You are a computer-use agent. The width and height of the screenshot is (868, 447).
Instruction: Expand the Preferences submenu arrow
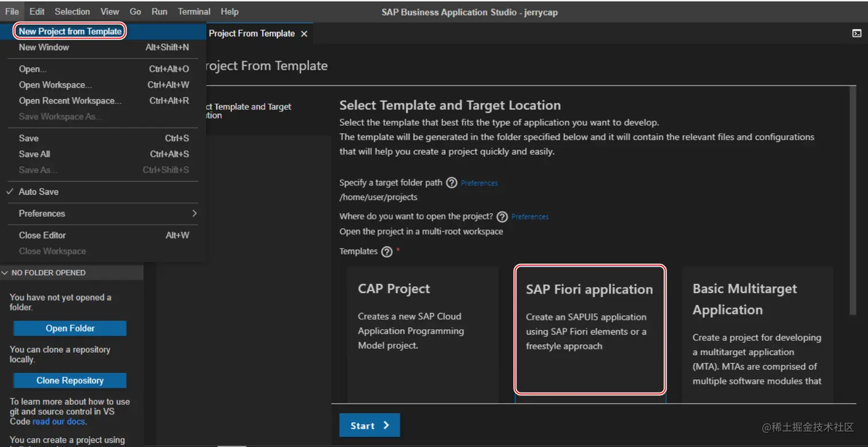(x=195, y=213)
